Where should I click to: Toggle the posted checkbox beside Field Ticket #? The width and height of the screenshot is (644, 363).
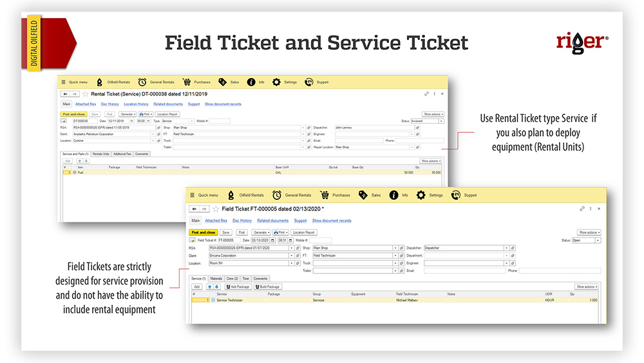pyautogui.click(x=193, y=240)
